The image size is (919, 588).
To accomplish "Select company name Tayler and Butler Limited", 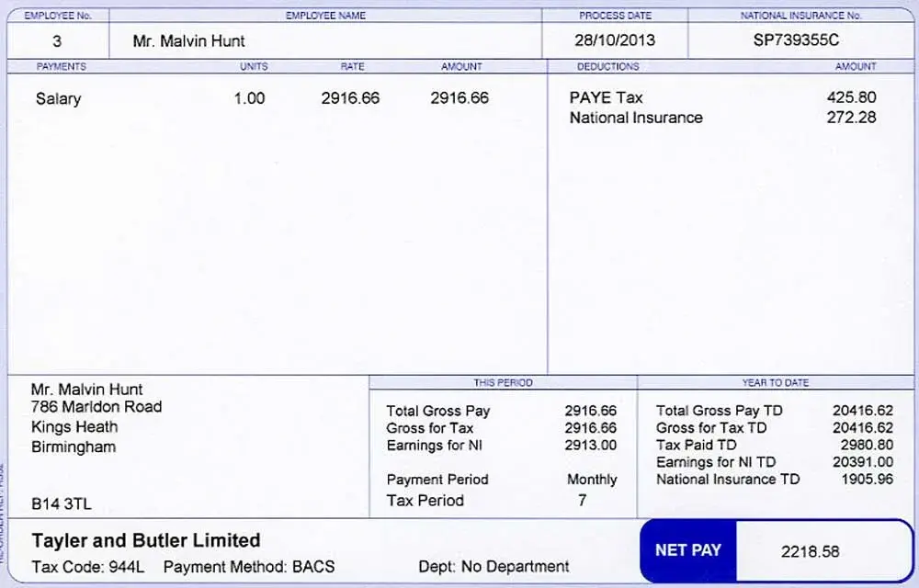I will tap(146, 540).
